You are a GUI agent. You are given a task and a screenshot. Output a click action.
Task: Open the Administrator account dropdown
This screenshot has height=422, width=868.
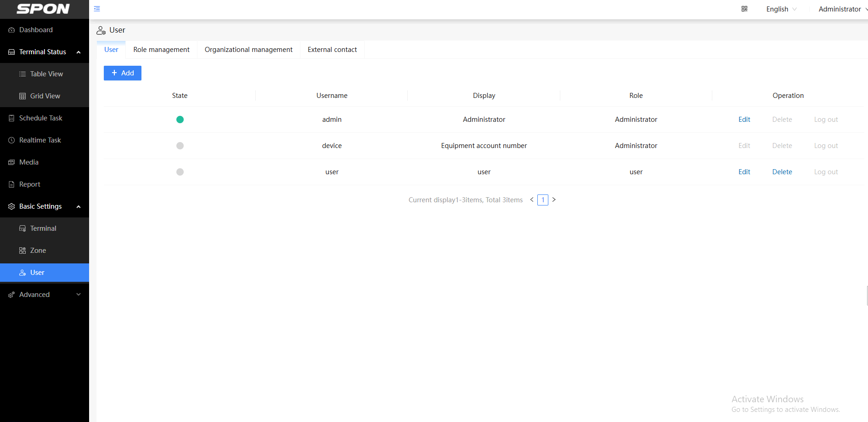coord(842,9)
